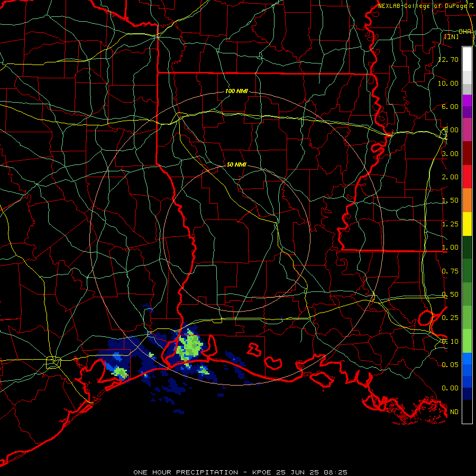Click the 0.50 legend value
Image resolution: width=476 pixels, height=476 pixels.
(450, 295)
